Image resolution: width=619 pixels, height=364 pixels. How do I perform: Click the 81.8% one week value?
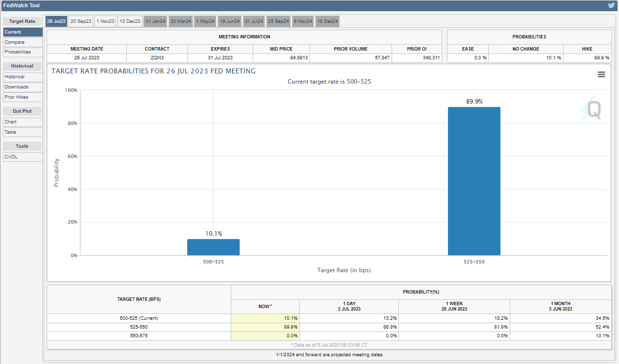501,327
